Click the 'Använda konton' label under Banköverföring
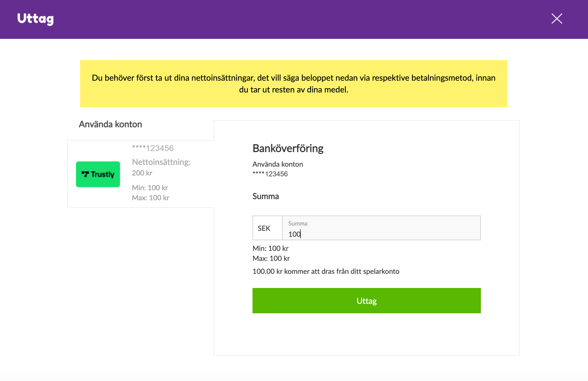 click(278, 164)
